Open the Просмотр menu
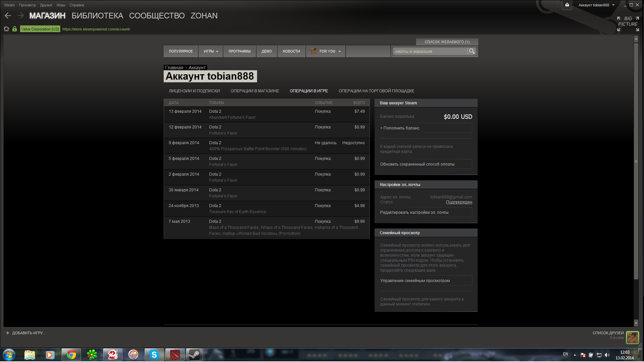 click(27, 5)
